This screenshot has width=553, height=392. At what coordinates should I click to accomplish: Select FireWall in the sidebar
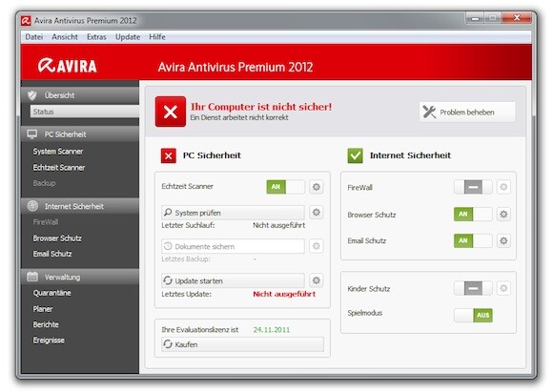(46, 222)
